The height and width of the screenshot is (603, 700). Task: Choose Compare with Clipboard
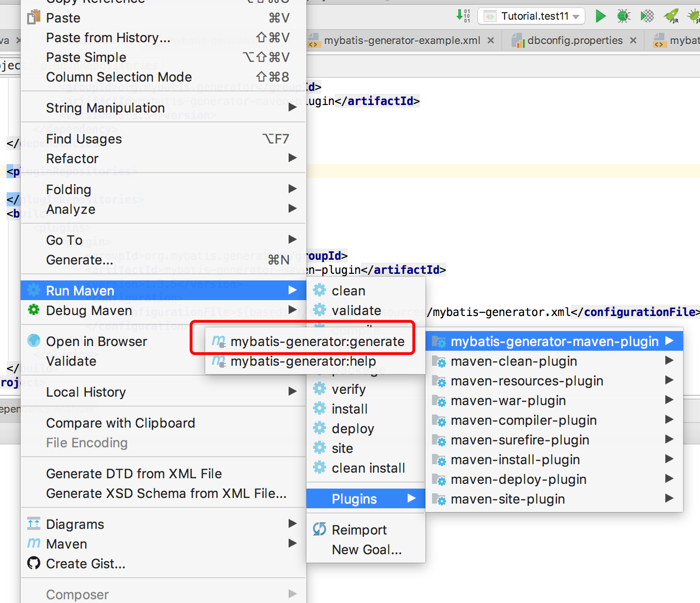(x=163, y=423)
